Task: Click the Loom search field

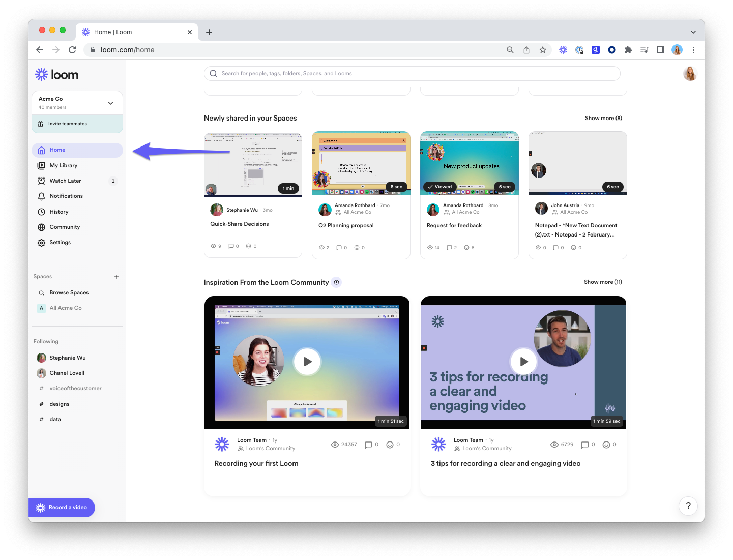Action: coord(412,74)
